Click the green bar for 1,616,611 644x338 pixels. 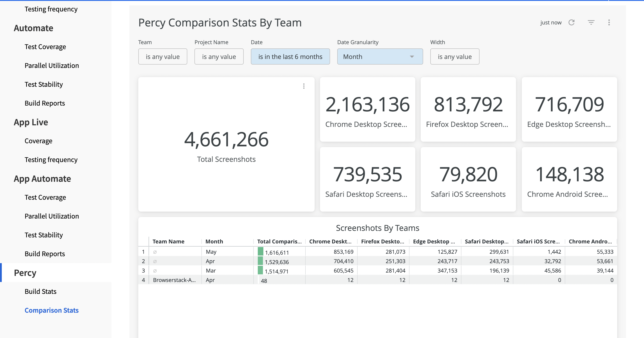click(260, 251)
